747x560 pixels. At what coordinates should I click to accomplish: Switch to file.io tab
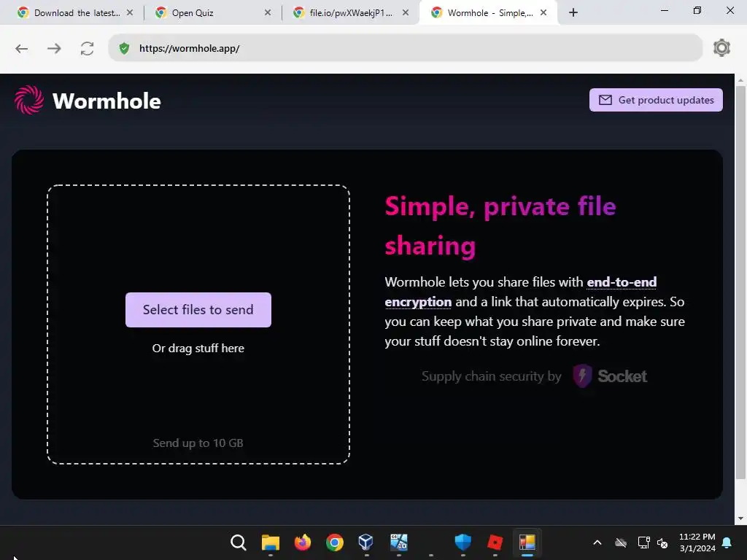pos(351,13)
